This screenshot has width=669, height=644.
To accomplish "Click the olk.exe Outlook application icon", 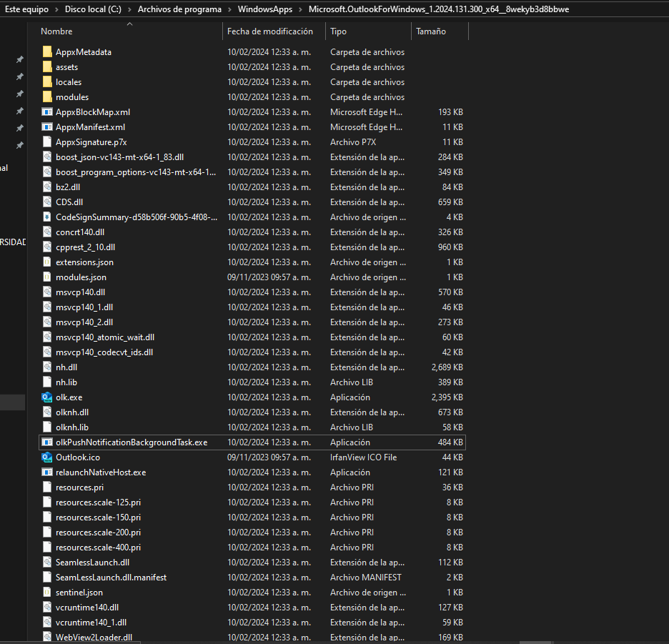I will point(47,397).
